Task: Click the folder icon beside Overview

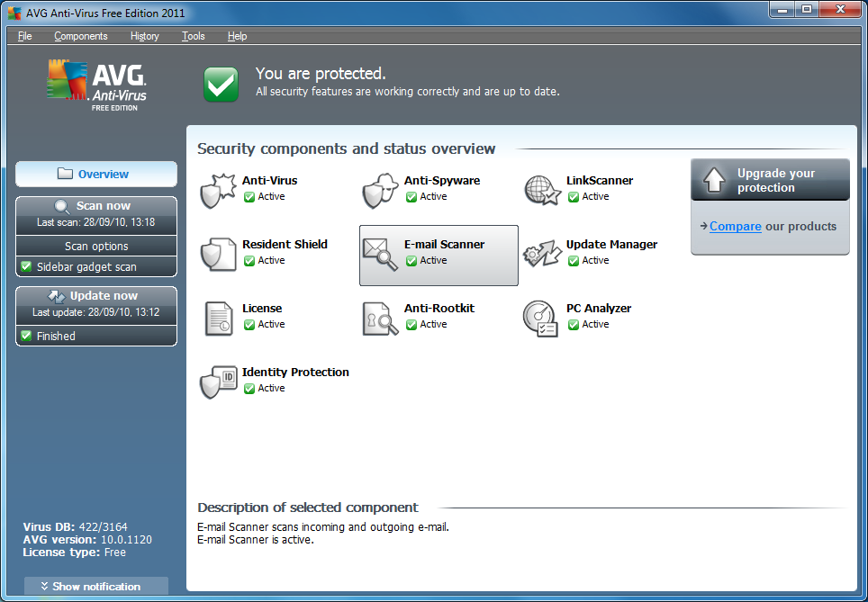Action: click(x=66, y=174)
